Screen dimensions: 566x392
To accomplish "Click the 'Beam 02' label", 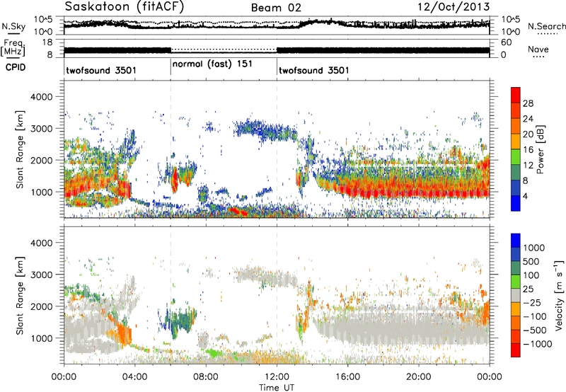I will [x=276, y=8].
